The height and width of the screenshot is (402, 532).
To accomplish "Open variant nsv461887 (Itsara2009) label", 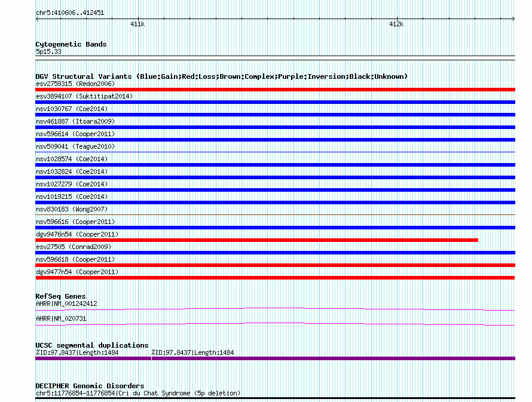I will click(75, 121).
